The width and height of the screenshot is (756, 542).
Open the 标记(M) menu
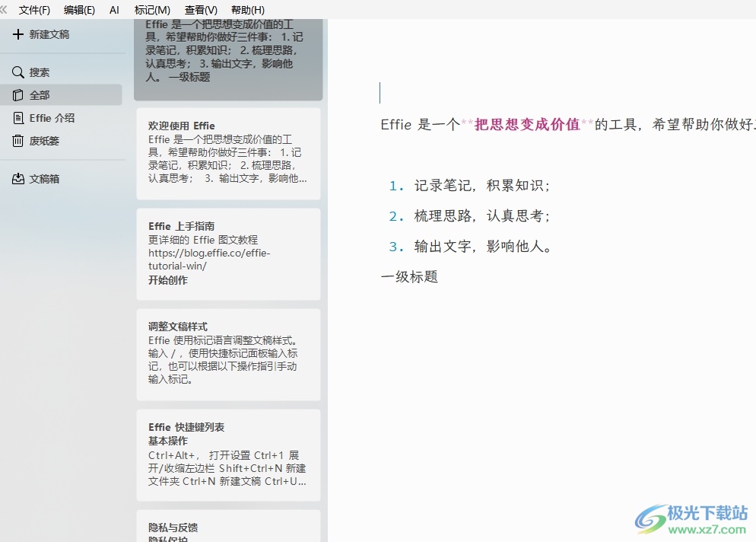pos(152,10)
